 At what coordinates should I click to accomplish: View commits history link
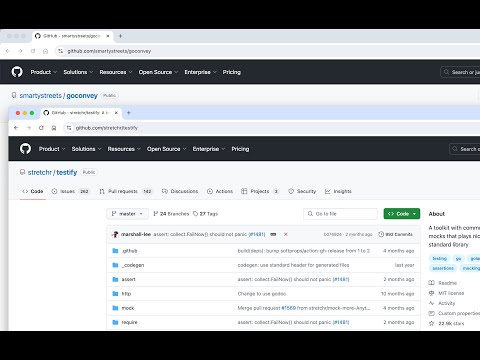(x=396, y=234)
